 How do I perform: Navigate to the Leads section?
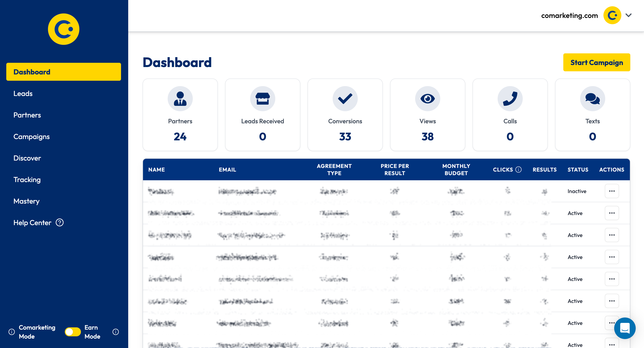[23, 94]
